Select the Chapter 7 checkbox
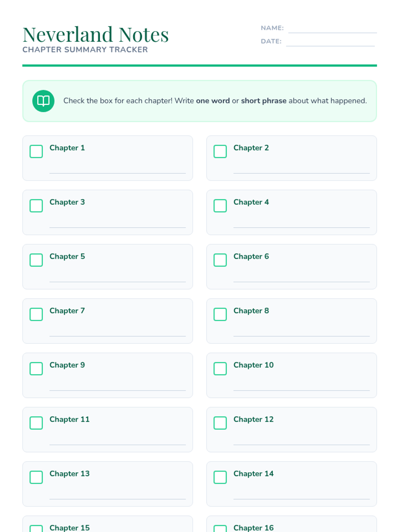This screenshot has height=532, width=399. click(36, 314)
